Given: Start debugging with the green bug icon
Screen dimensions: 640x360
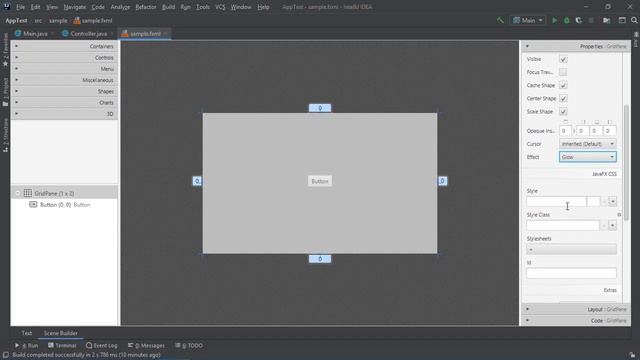Looking at the screenshot, I should [567, 20].
